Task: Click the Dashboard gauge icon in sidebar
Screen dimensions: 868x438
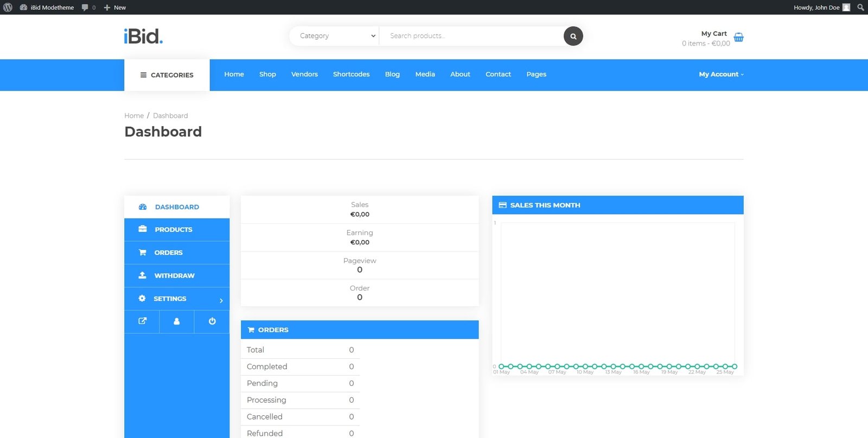Action: tap(143, 207)
